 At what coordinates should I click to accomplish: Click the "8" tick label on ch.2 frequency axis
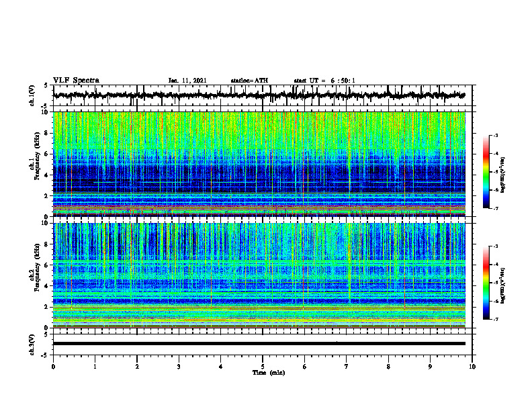click(47, 244)
